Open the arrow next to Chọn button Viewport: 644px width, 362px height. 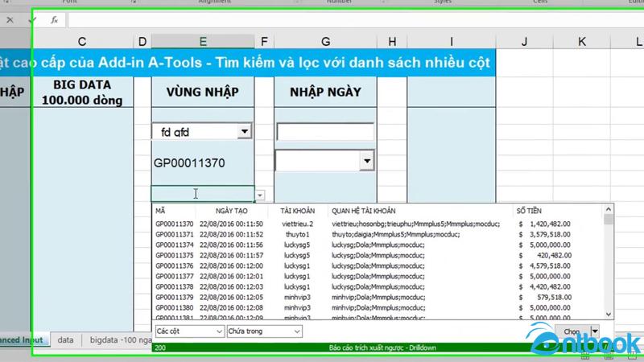click(595, 331)
